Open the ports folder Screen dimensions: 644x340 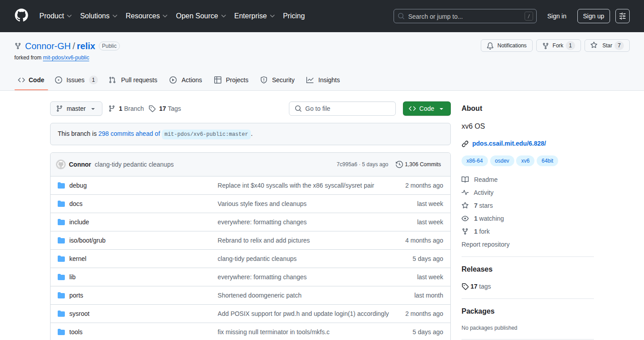pyautogui.click(x=76, y=295)
